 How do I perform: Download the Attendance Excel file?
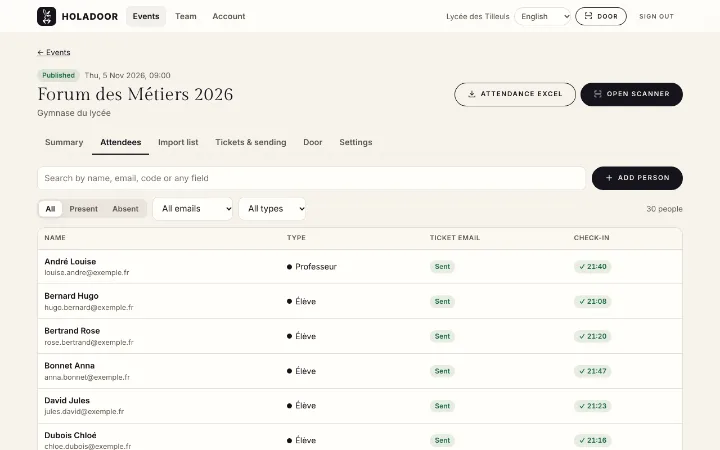click(515, 95)
